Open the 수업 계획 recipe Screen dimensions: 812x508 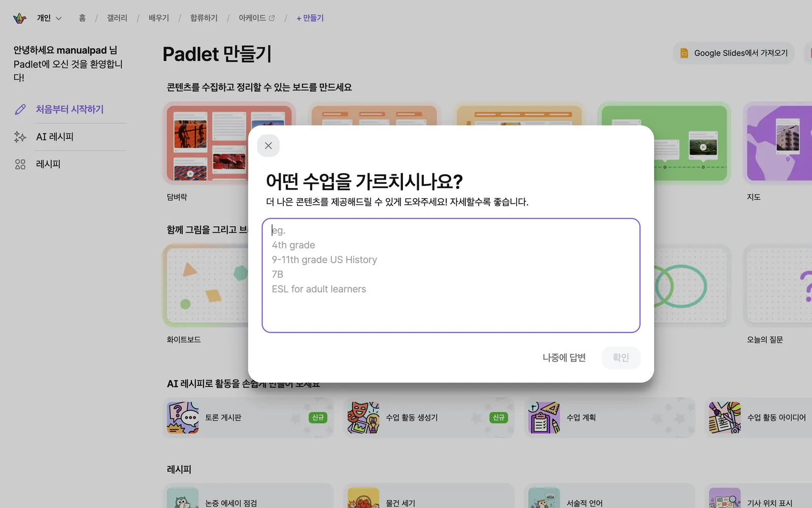tap(610, 418)
